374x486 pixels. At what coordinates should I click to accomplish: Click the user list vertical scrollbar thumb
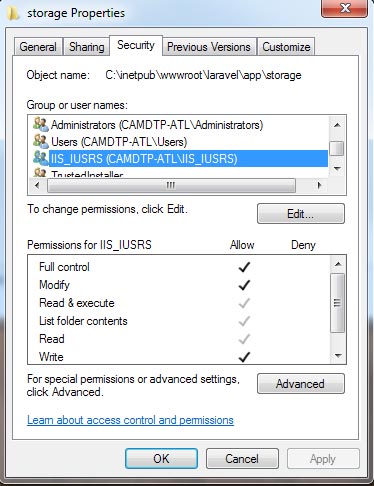337,148
